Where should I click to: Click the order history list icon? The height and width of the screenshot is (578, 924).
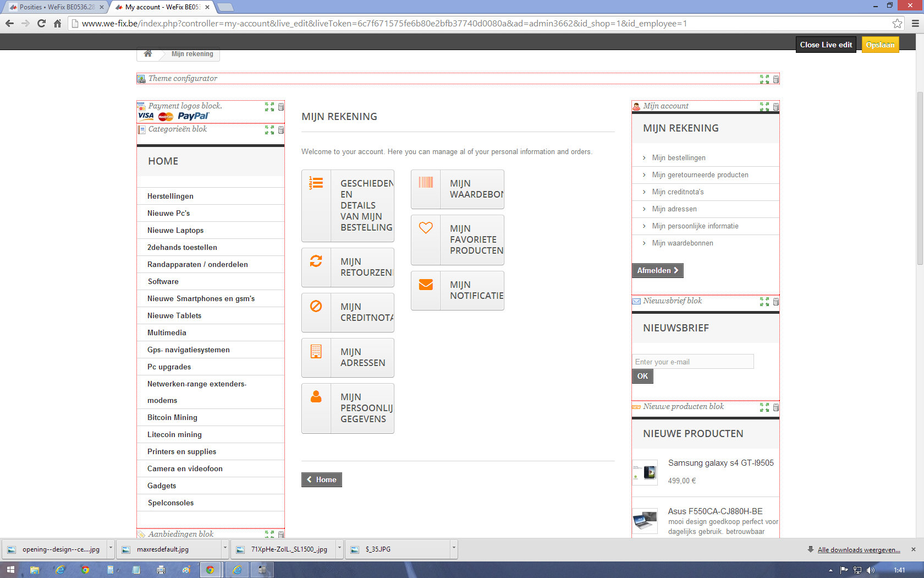316,183
